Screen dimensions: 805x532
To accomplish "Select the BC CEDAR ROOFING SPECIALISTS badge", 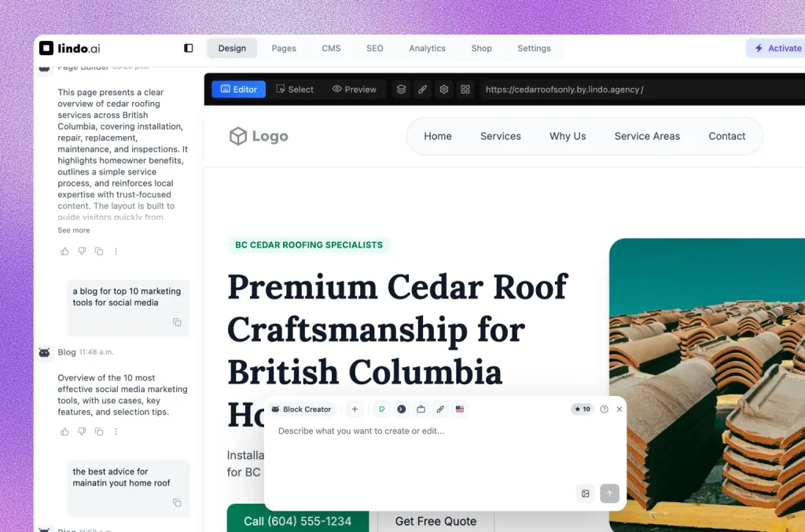I will click(309, 245).
